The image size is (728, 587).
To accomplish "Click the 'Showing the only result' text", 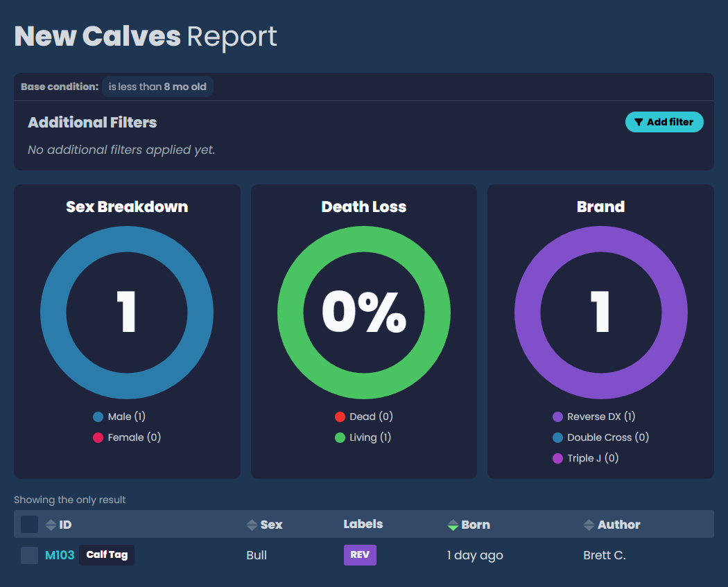I will pos(69,500).
